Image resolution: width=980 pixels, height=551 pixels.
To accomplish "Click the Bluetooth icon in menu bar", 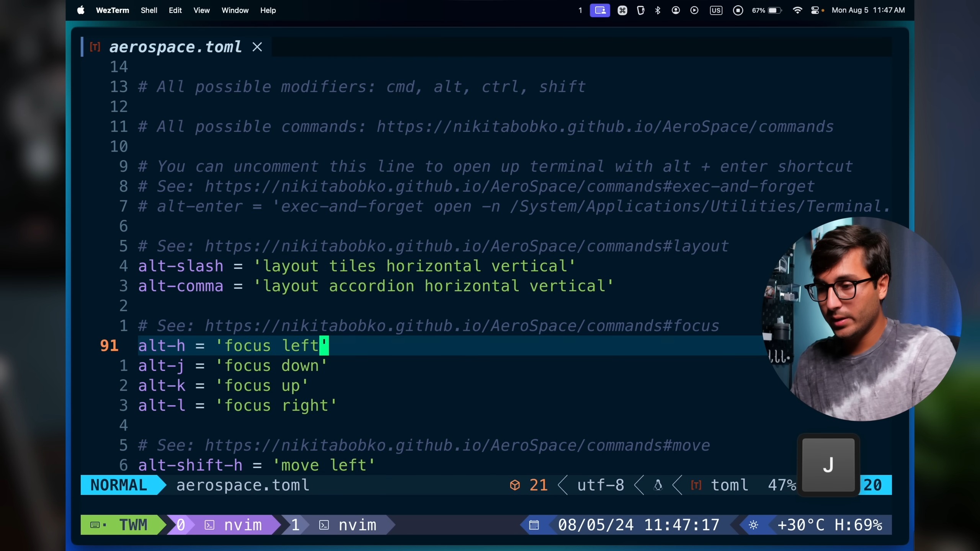I will [x=658, y=10].
